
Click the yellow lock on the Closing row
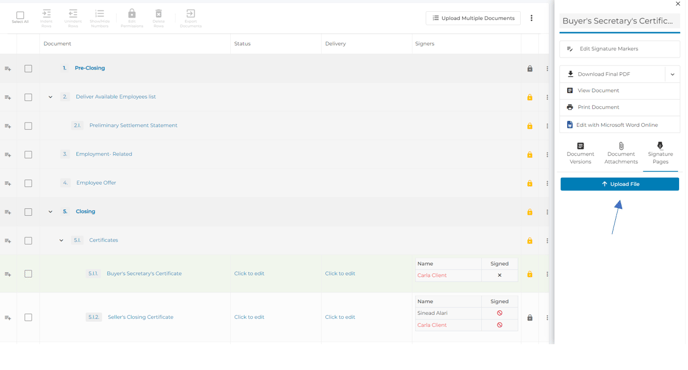click(x=530, y=212)
